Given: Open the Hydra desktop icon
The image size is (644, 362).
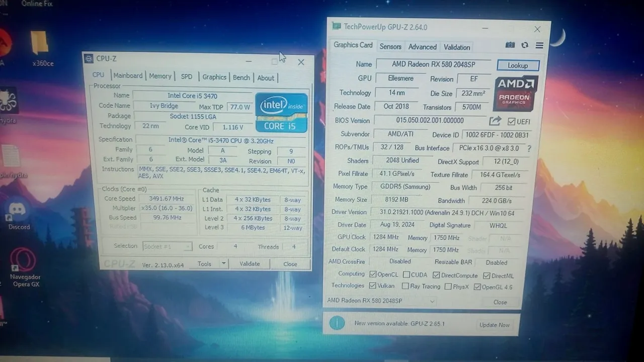Looking at the screenshot, I should tap(9, 106).
